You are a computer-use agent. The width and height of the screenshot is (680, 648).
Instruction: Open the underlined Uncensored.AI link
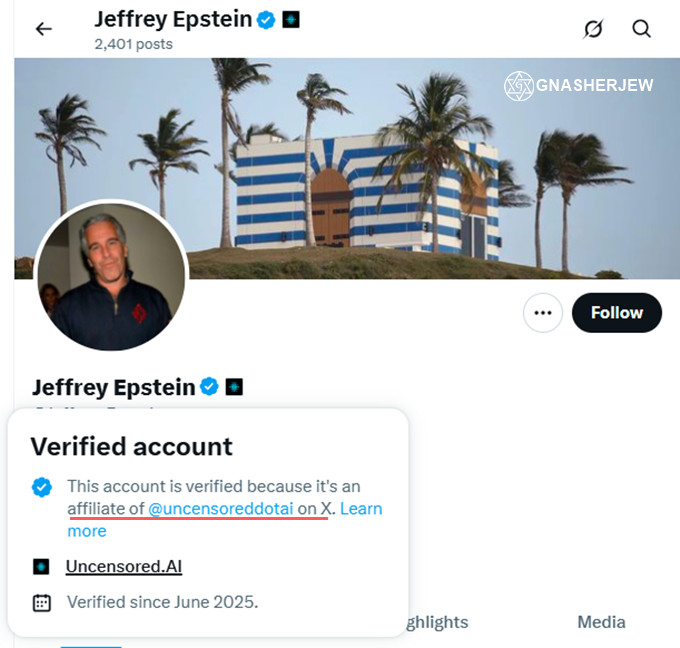click(x=124, y=567)
